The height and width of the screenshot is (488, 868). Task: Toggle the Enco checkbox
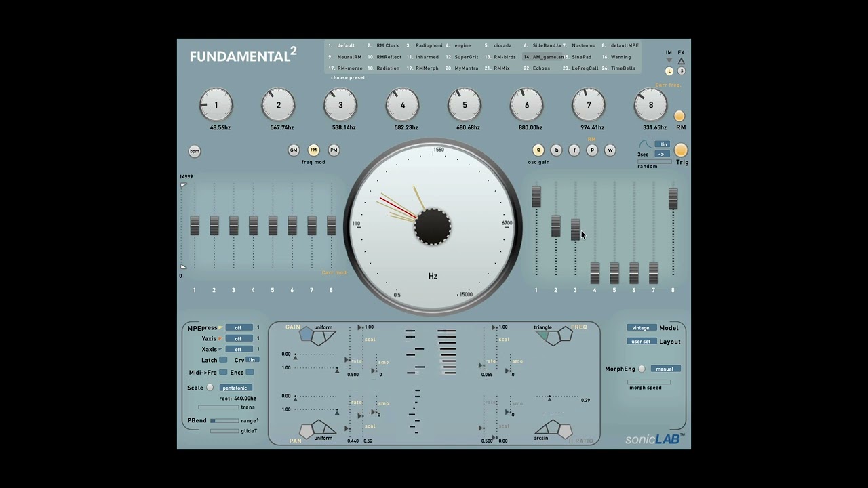click(250, 372)
